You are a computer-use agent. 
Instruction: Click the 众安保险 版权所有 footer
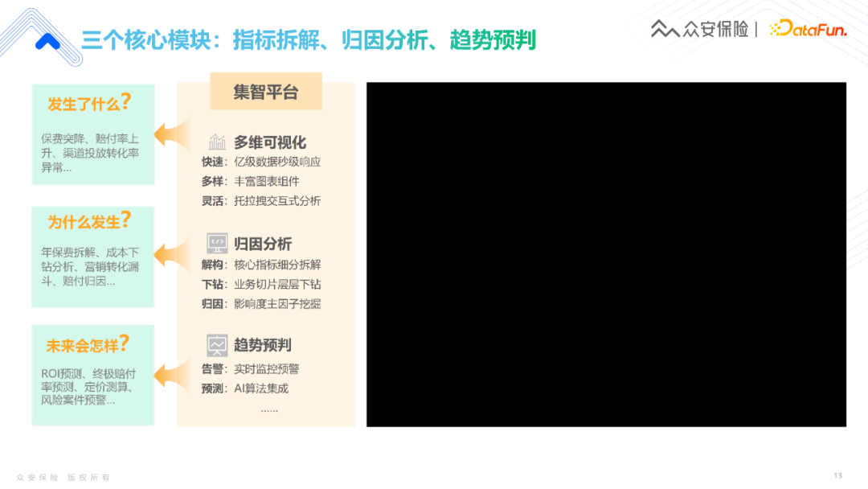[63, 478]
